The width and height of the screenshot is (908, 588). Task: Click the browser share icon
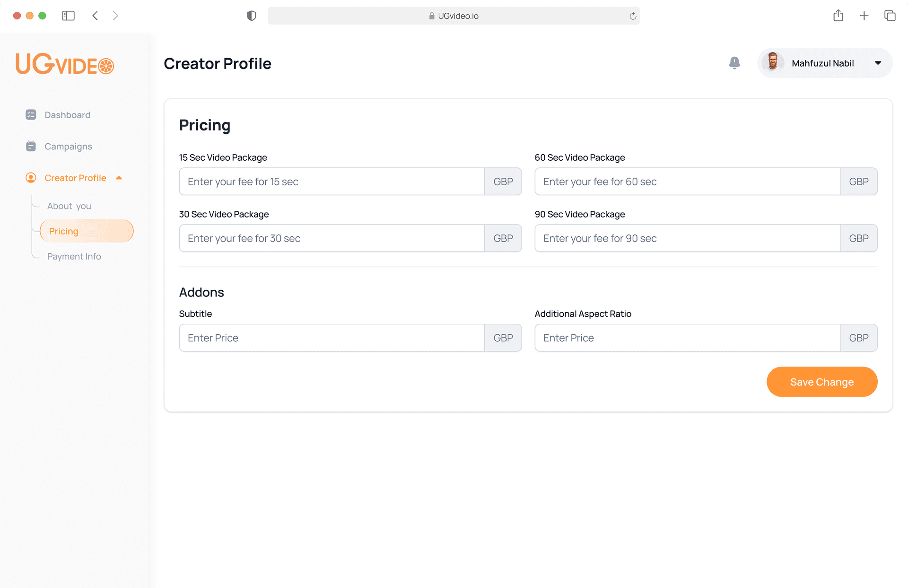(x=838, y=16)
